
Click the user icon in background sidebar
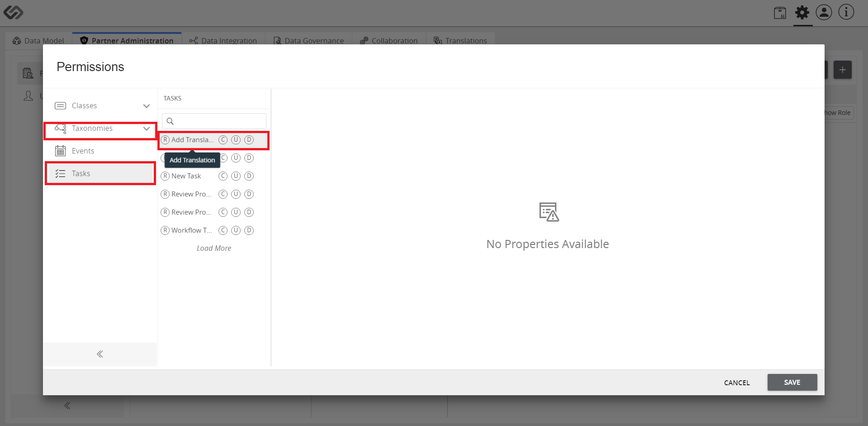[28, 96]
